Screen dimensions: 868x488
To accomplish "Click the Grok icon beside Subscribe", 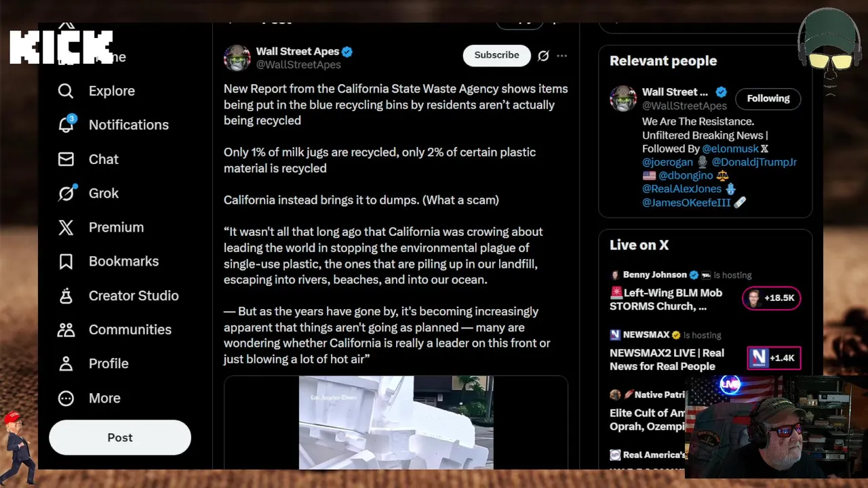I will pos(543,56).
